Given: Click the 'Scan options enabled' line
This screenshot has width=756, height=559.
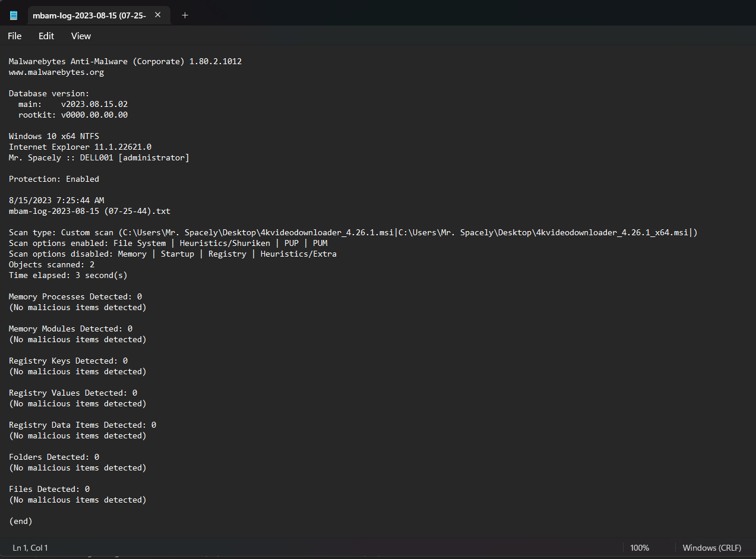Looking at the screenshot, I should tap(168, 243).
